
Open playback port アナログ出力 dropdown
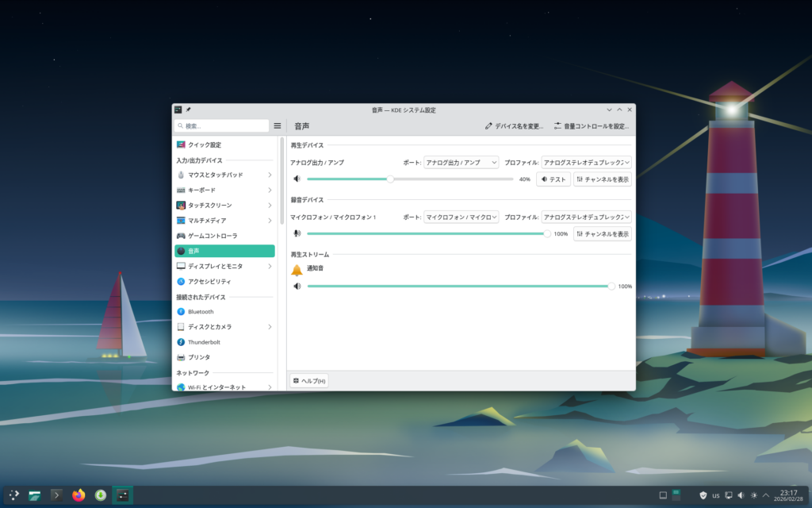461,162
